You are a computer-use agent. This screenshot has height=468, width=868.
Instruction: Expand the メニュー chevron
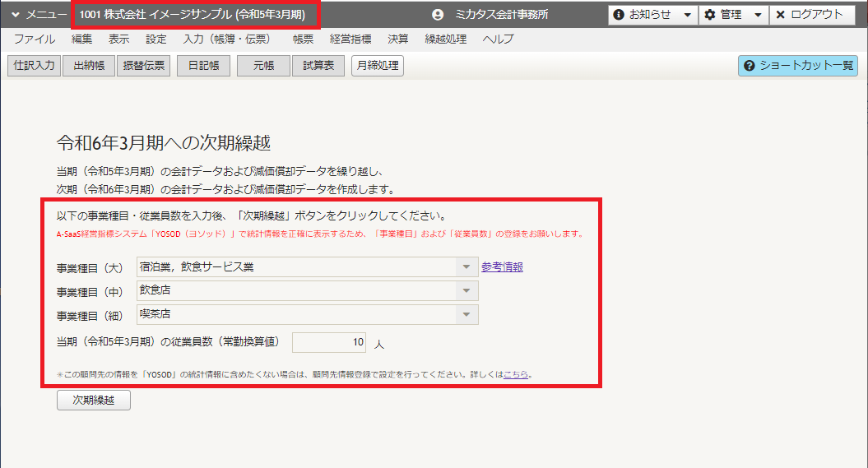tap(16, 15)
